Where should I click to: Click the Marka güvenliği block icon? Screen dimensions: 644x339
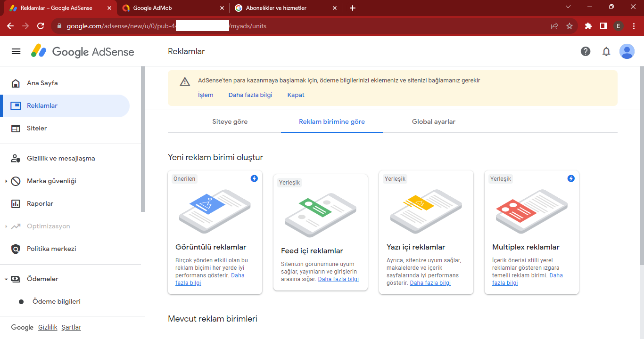16,181
